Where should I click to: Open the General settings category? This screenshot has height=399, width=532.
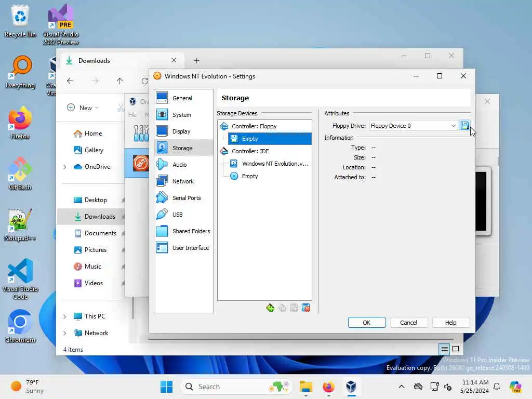183,98
